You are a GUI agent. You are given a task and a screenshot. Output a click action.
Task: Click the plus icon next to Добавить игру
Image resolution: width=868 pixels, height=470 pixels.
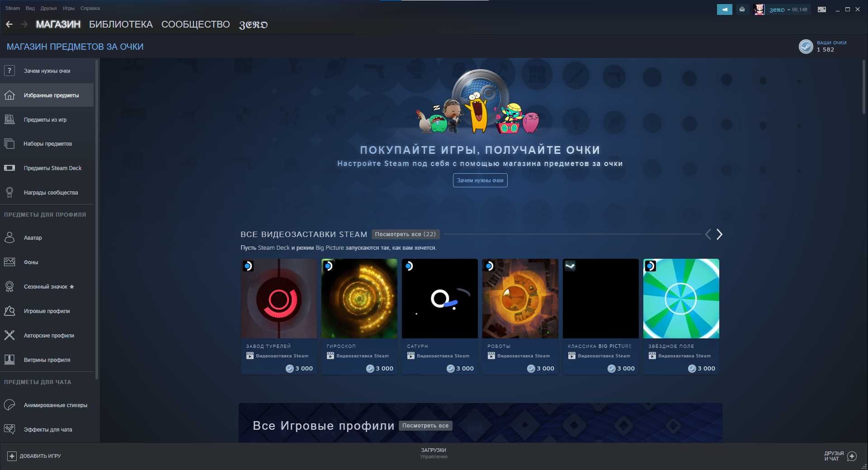[x=12, y=456]
